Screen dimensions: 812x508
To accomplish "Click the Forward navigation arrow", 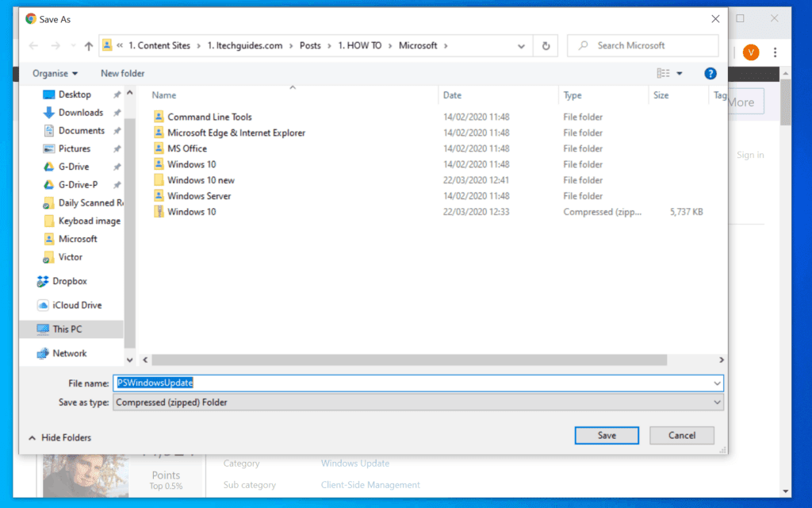I will 56,45.
